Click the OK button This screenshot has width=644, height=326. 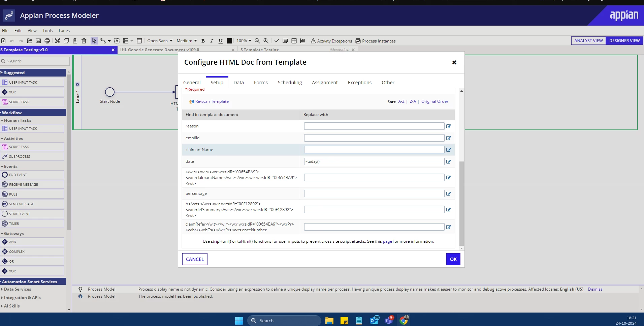[453, 259]
